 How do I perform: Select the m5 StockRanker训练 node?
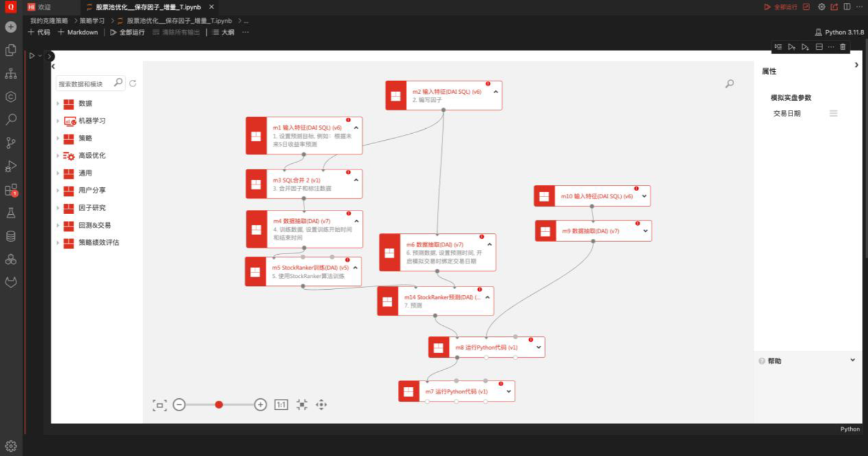point(303,271)
